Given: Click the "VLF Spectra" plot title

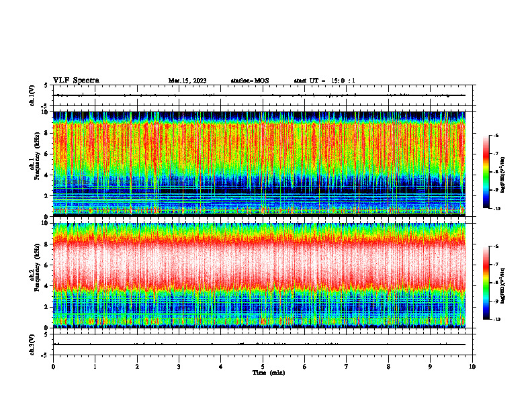Looking at the screenshot, I should tap(76, 81).
